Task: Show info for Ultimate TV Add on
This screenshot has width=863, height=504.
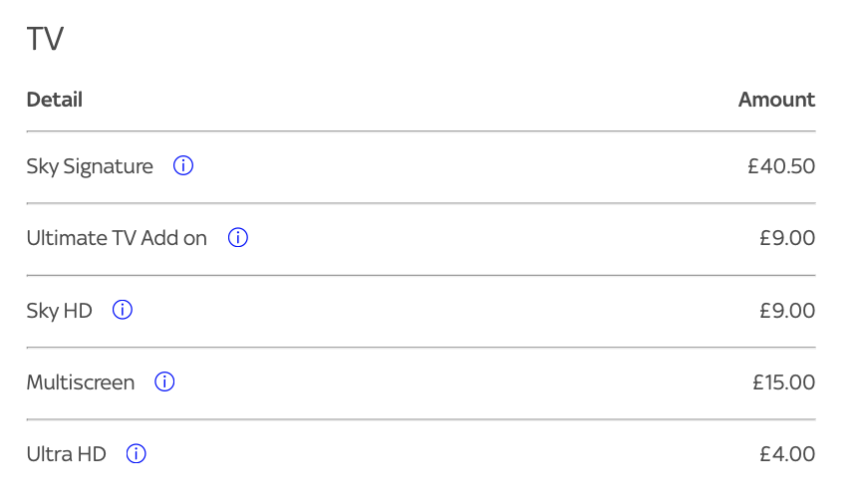Action: click(238, 238)
